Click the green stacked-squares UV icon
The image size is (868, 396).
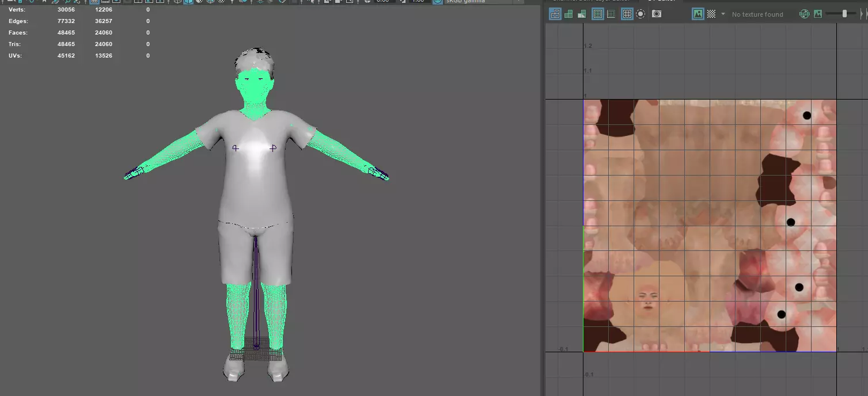pyautogui.click(x=569, y=14)
